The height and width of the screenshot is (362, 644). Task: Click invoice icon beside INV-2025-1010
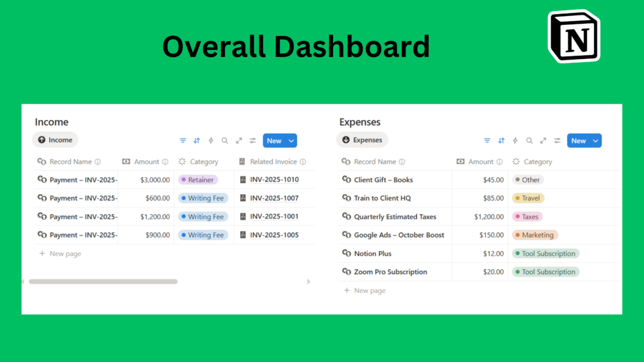[243, 179]
